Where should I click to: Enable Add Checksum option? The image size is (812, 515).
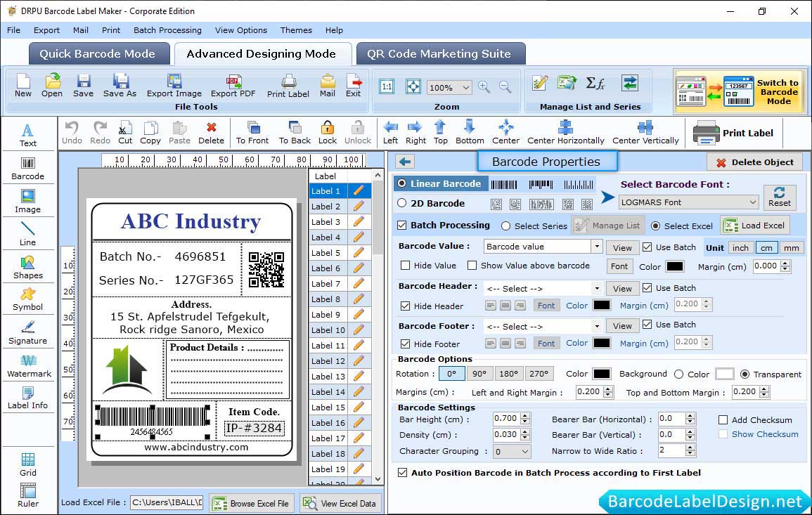pos(723,419)
